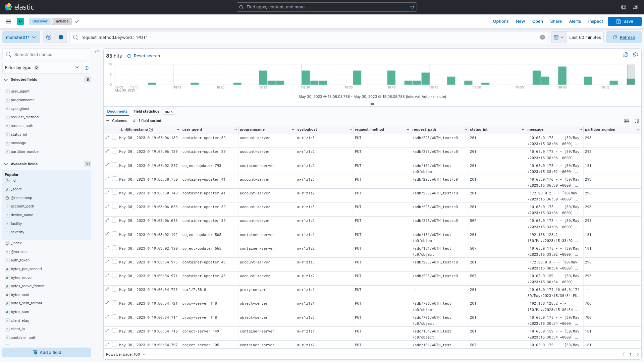Open the hamburger navigation menu

click(8, 21)
